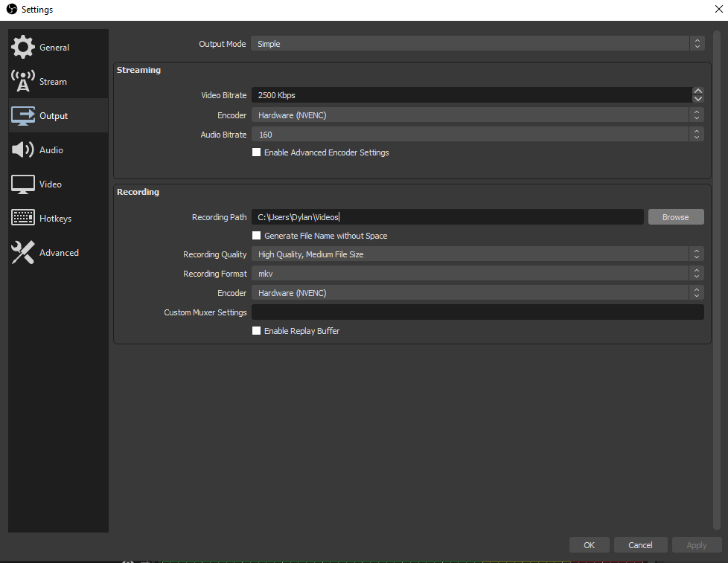
Task: Click the Video monitor icon
Action: (23, 184)
